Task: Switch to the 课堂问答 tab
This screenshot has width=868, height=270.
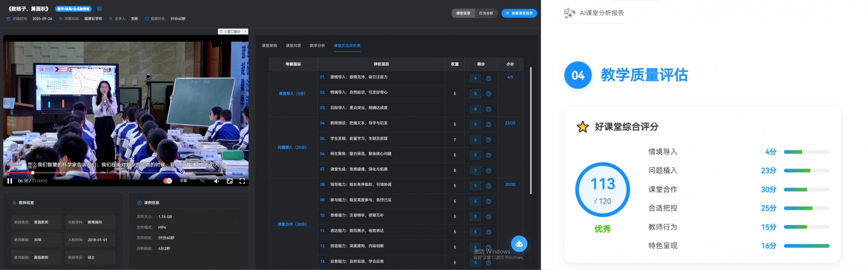Action: pyautogui.click(x=293, y=46)
